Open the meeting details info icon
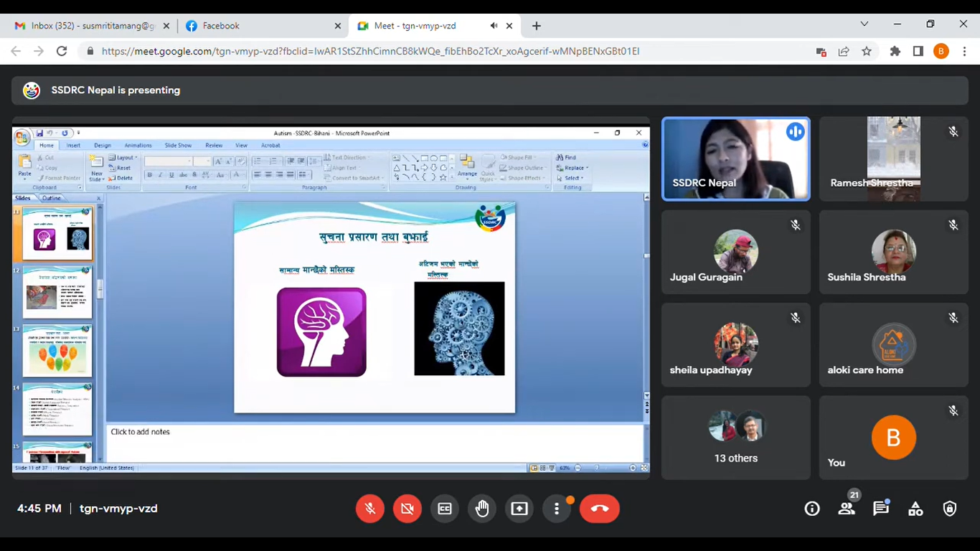 click(812, 509)
